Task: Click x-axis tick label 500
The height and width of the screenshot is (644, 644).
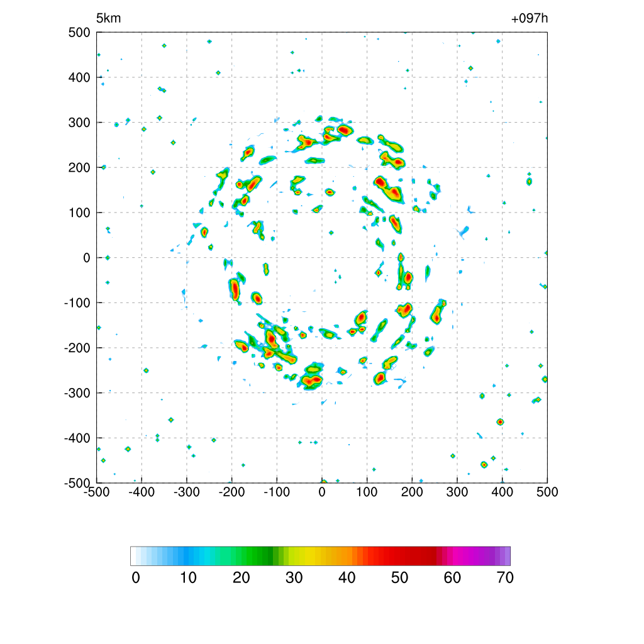Action: 547,492
